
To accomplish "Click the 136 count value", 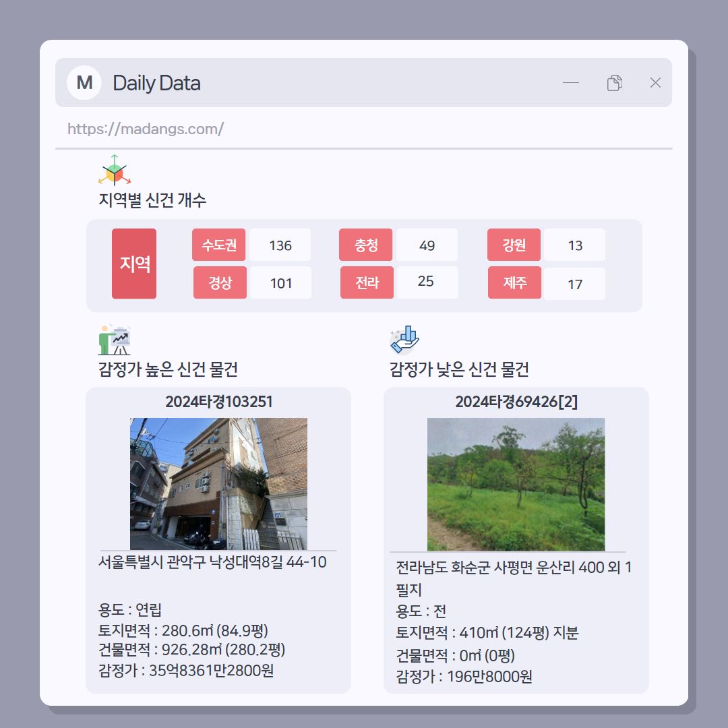I will pyautogui.click(x=280, y=245).
